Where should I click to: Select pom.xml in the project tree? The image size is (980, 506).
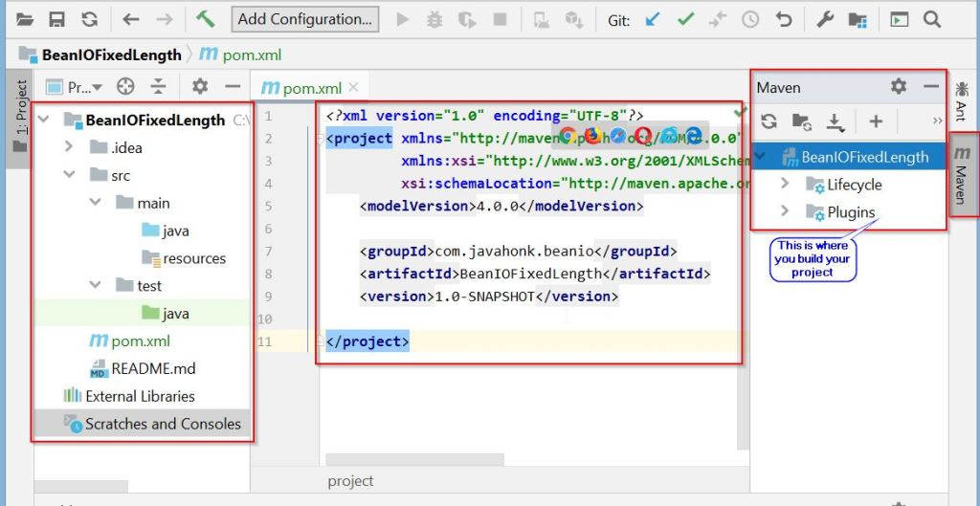coord(129,341)
